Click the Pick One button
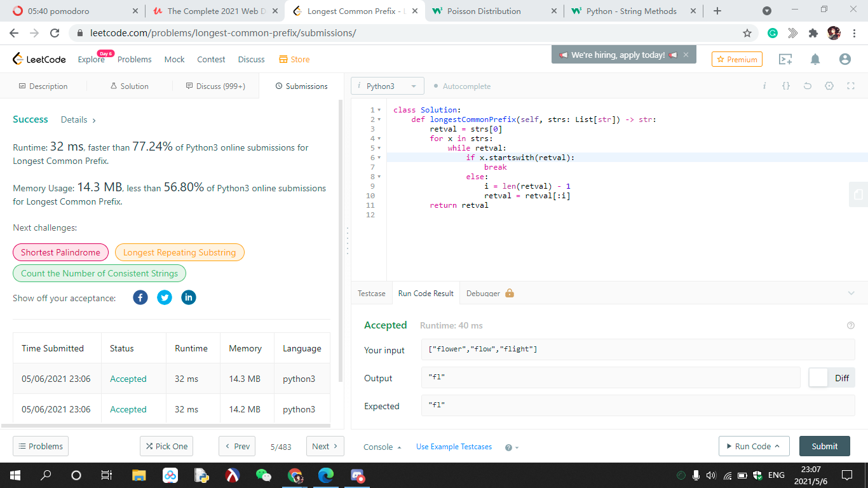The image size is (868, 488). click(166, 446)
